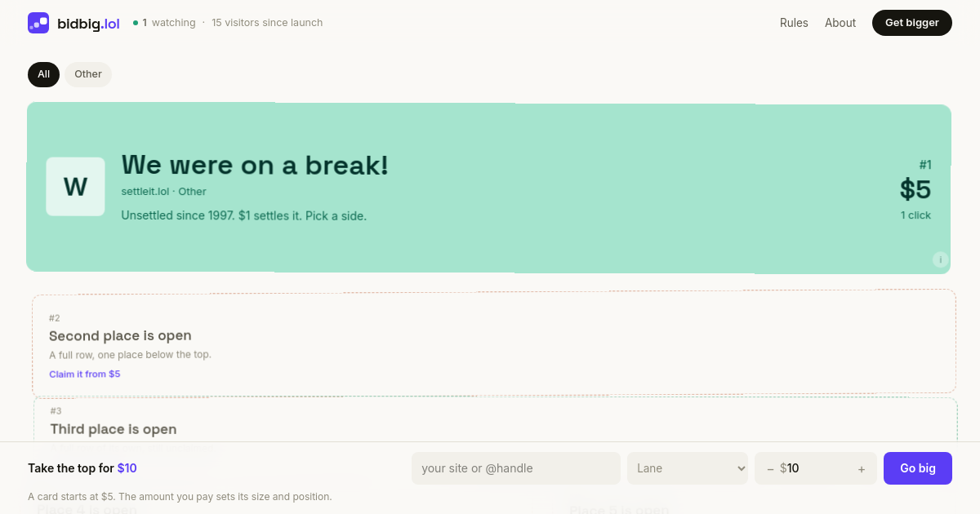Click the info icon on the green card
Screen dimensions: 980x514
click(x=940, y=259)
